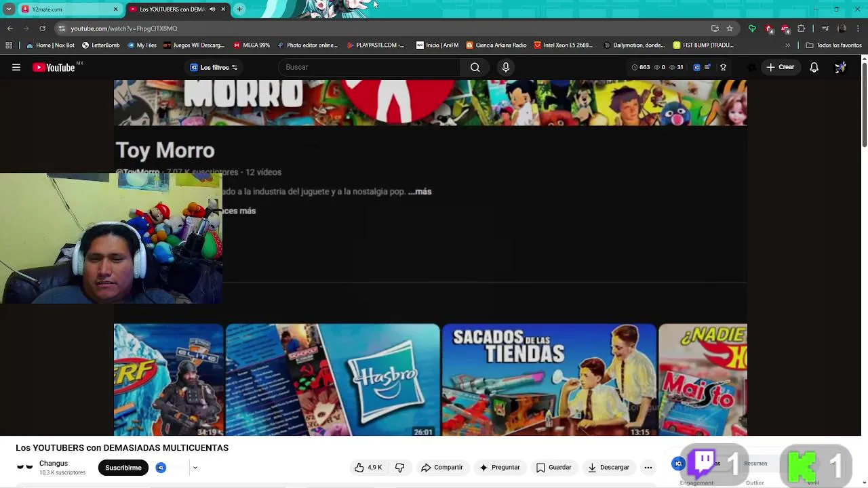The width and height of the screenshot is (868, 488).
Task: Start voice search with the microphone icon
Action: [x=505, y=67]
